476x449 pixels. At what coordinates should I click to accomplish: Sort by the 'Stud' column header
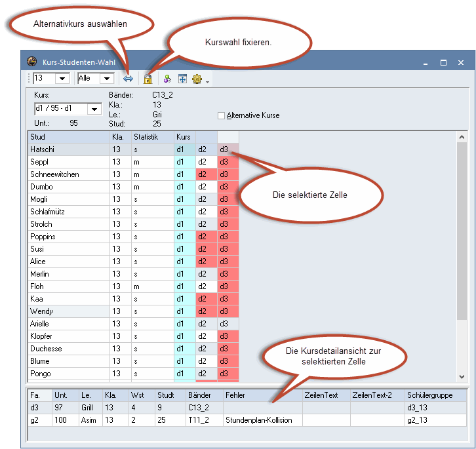click(x=69, y=137)
